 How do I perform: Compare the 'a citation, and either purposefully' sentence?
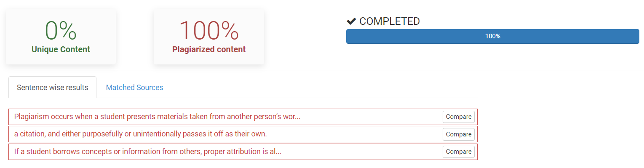click(458, 134)
